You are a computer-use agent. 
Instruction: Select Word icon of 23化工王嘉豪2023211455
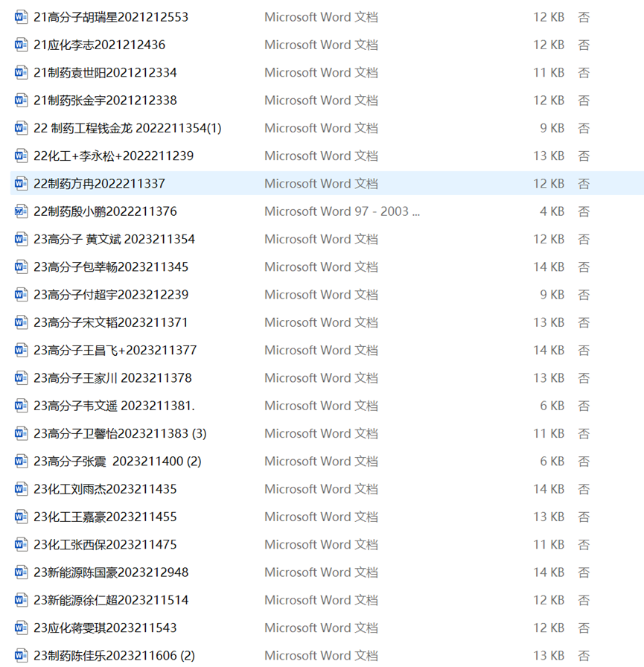point(22,517)
